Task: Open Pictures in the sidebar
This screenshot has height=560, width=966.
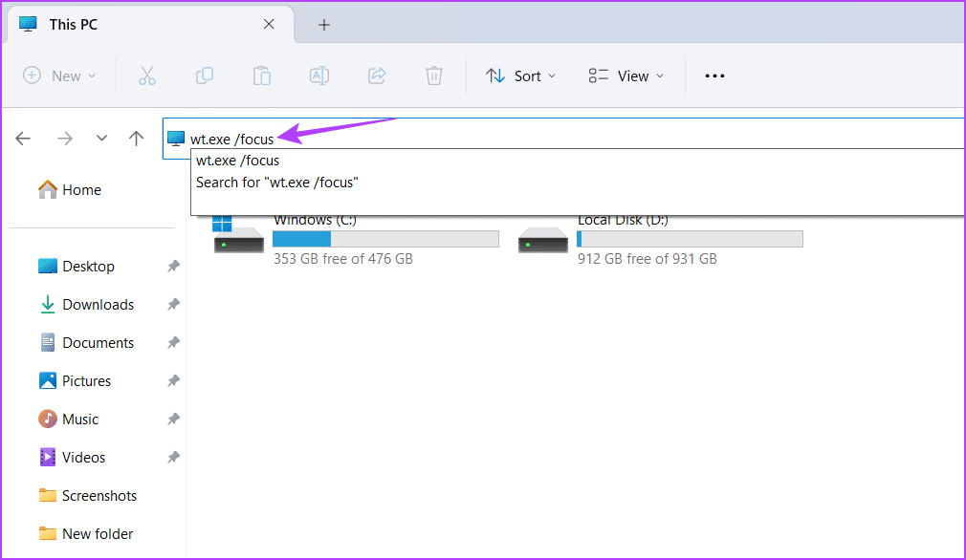Action: tap(74, 381)
